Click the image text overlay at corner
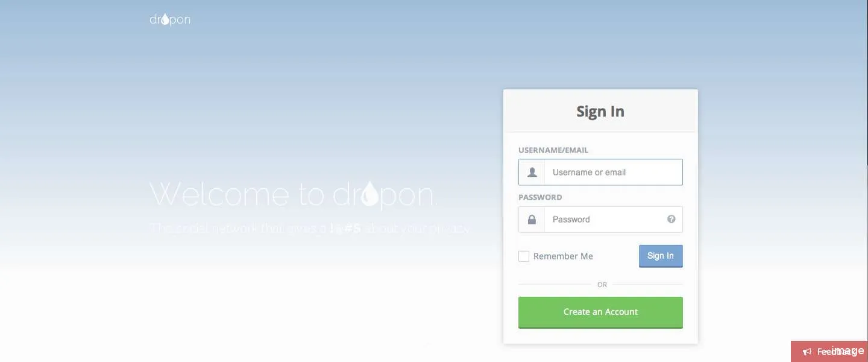This screenshot has width=868, height=362. pos(848,351)
